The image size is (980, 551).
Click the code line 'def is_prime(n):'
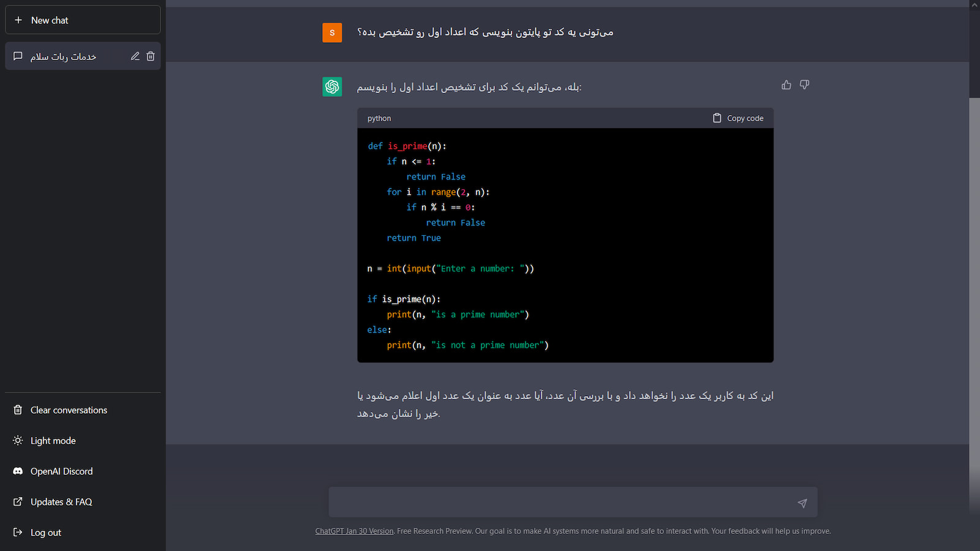click(x=407, y=146)
